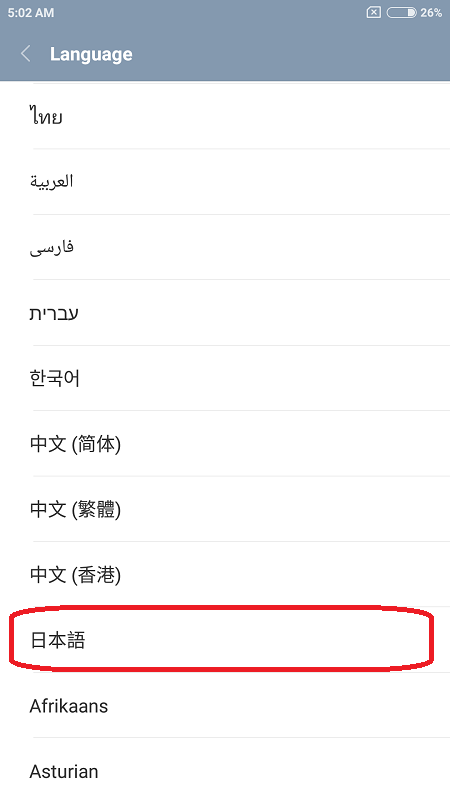The height and width of the screenshot is (800, 450).
Task: Tap the no-SIM indicator icon
Action: (373, 12)
